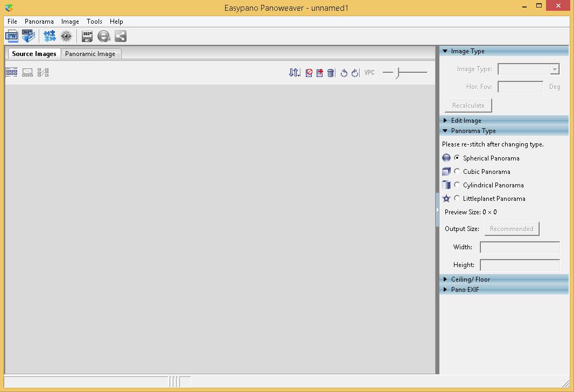Click the trash delete image icon
The height and width of the screenshot is (392, 574).
pos(331,72)
